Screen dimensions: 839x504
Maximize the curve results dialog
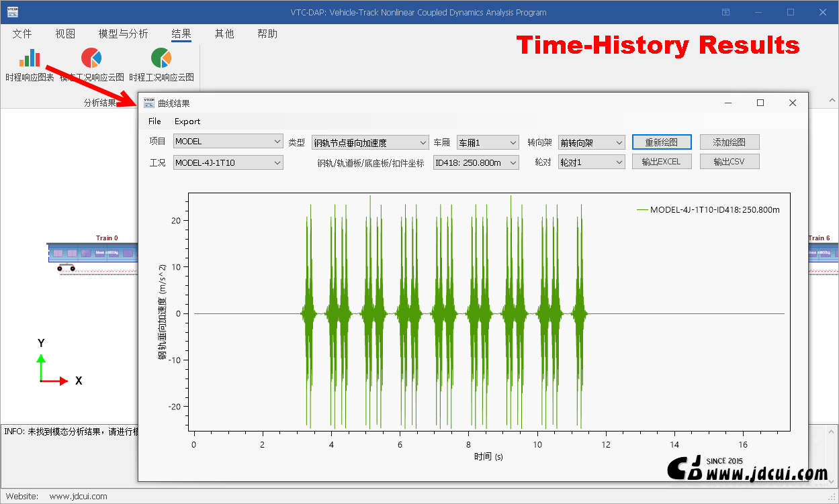point(760,103)
